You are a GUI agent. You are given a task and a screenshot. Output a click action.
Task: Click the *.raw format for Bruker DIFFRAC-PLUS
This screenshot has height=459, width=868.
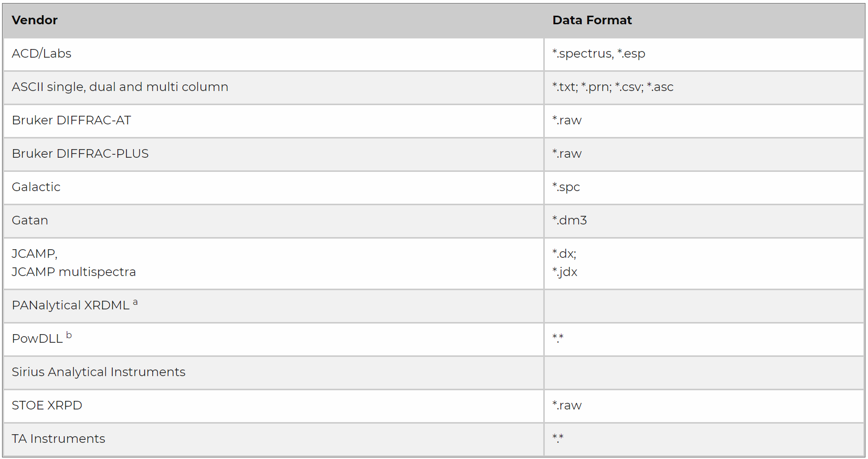567,154
